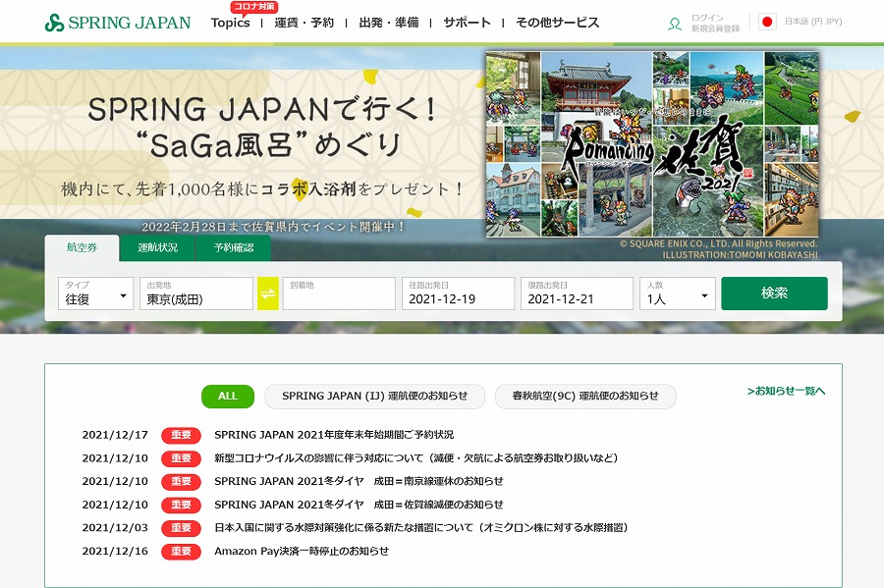Open the その他サービス menu

(x=557, y=24)
